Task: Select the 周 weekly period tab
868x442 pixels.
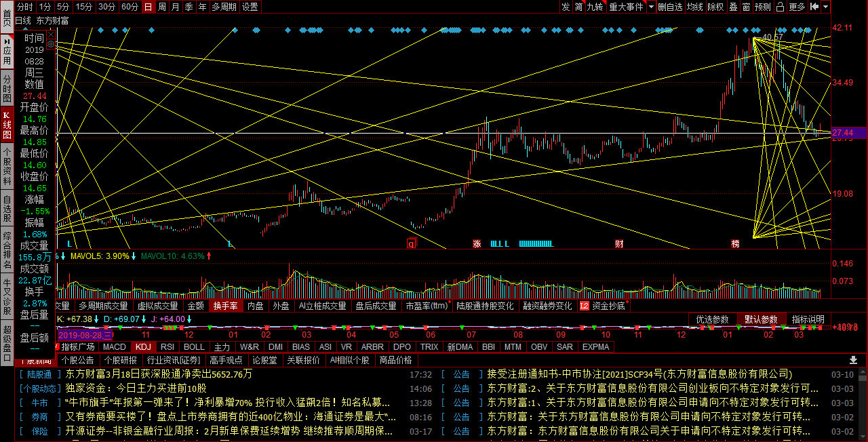Action: click(162, 7)
